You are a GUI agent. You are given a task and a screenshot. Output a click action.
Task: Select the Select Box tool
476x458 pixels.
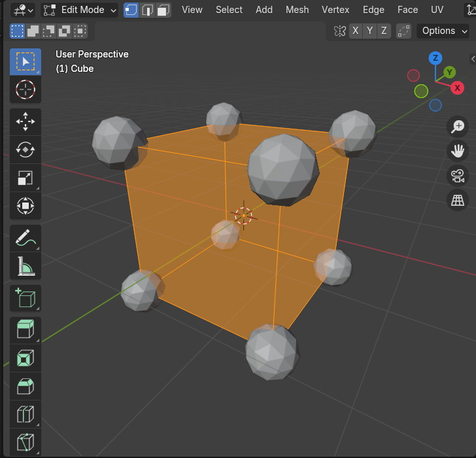pos(25,61)
